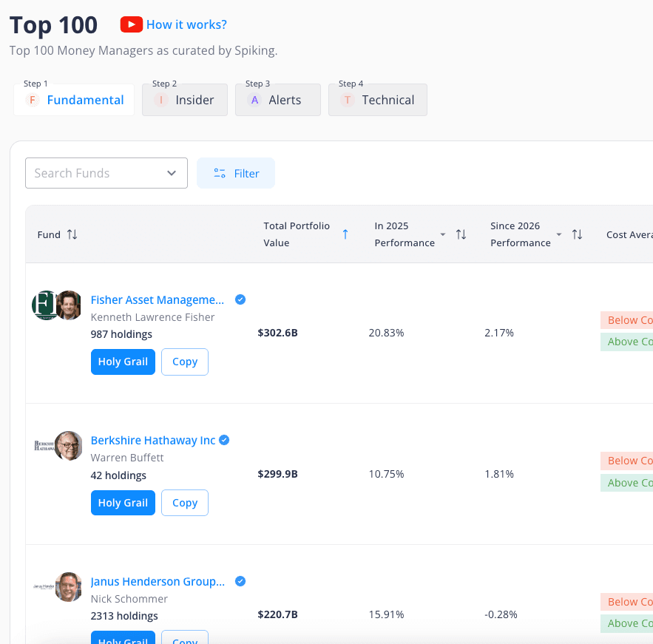Switch to the Technical step tab
This screenshot has width=653, height=644.
(x=378, y=99)
